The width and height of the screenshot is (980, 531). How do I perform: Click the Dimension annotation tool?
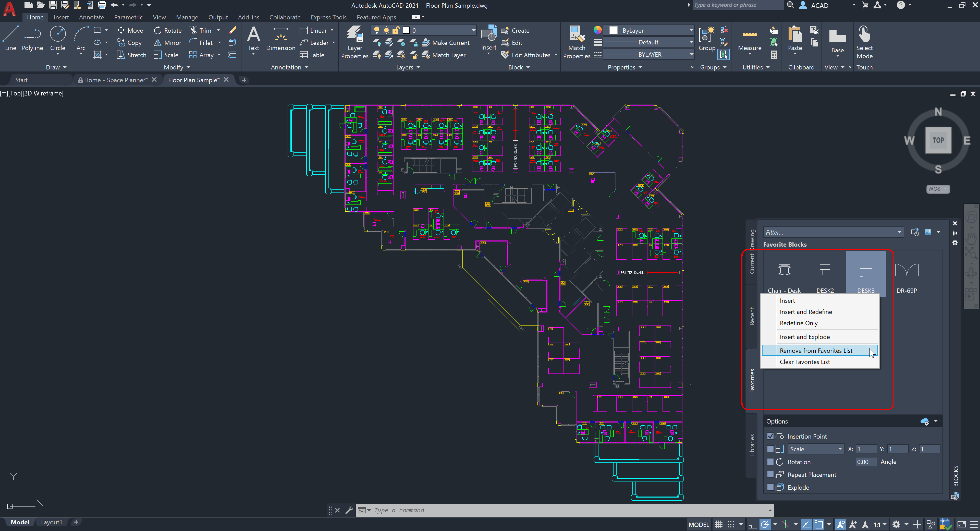click(280, 38)
